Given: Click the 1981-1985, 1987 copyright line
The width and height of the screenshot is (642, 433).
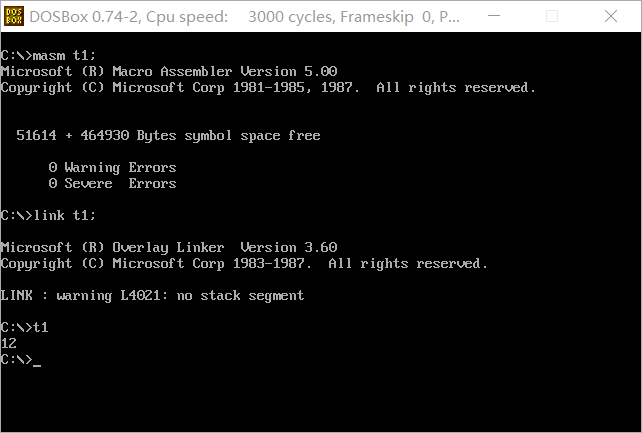Looking at the screenshot, I should [x=268, y=87].
